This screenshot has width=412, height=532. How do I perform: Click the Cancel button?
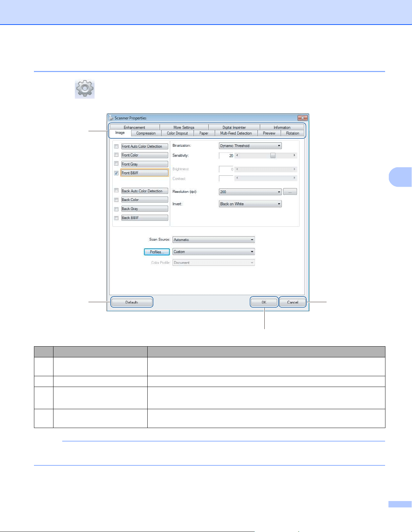click(293, 302)
